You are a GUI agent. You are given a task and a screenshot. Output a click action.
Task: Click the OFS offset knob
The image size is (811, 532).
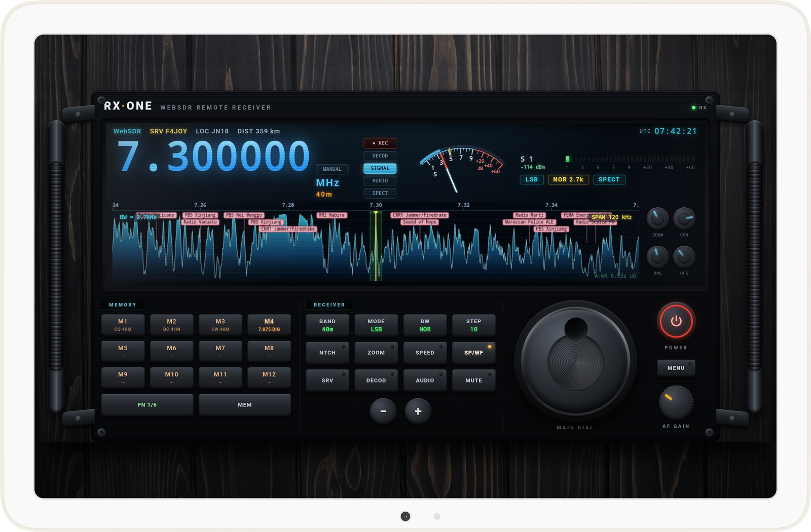tap(684, 257)
